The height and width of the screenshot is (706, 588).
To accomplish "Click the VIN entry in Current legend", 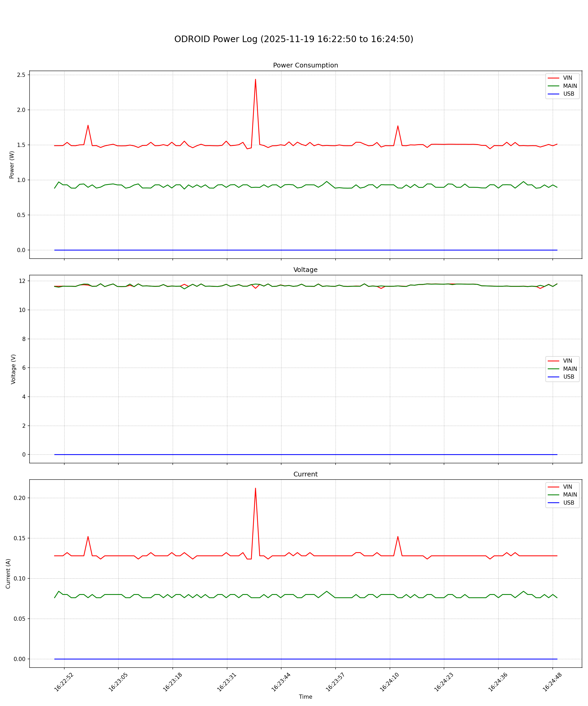I will point(568,487).
